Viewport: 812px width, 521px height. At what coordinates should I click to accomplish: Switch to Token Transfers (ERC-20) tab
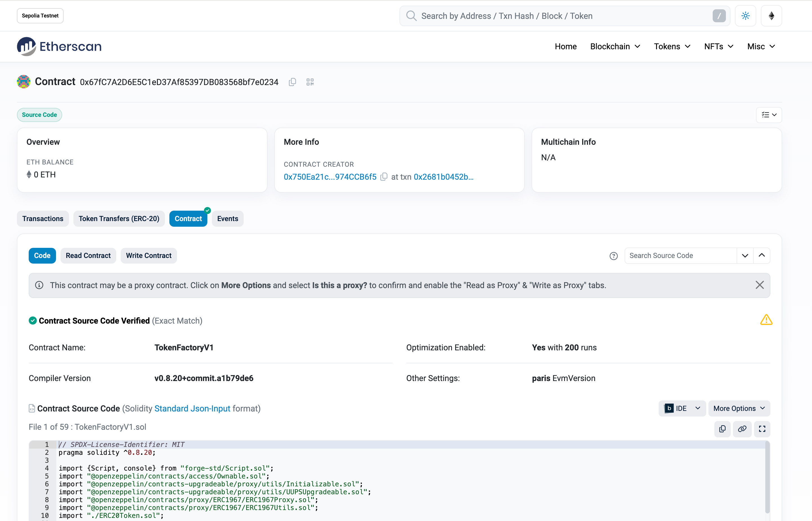tap(119, 219)
